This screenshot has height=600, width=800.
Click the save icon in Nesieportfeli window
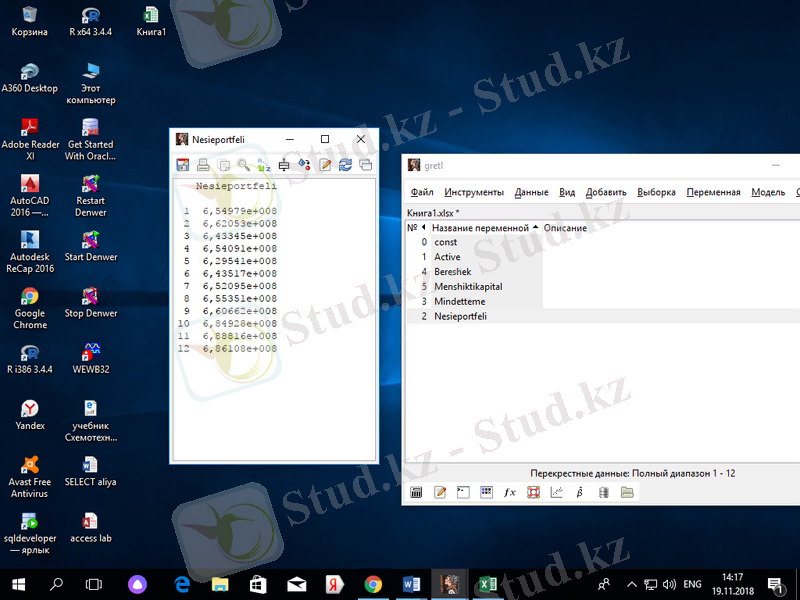point(183,165)
